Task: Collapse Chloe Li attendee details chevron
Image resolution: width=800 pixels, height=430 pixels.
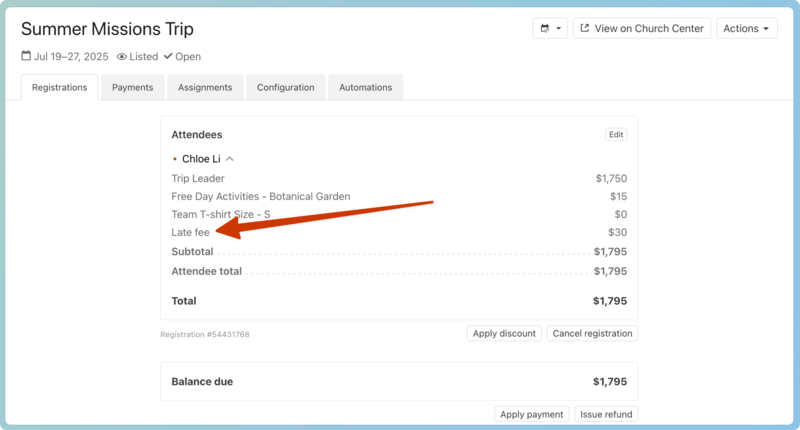Action: coord(230,159)
